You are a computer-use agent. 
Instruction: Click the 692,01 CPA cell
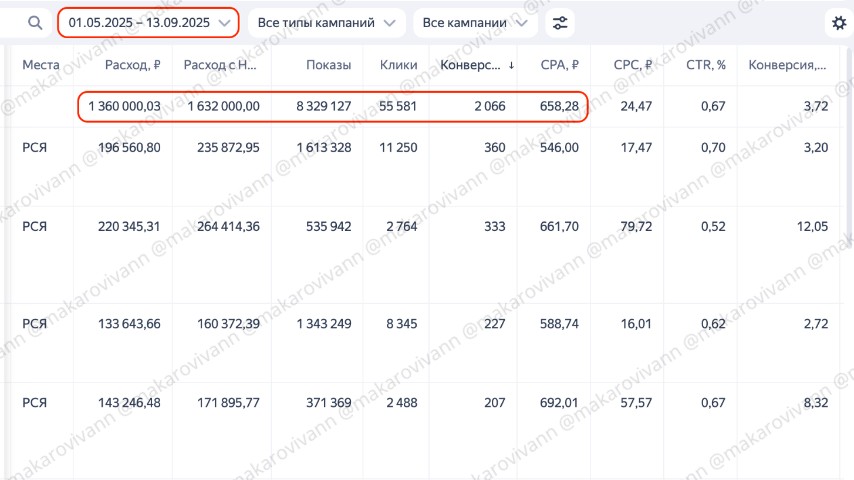click(559, 403)
